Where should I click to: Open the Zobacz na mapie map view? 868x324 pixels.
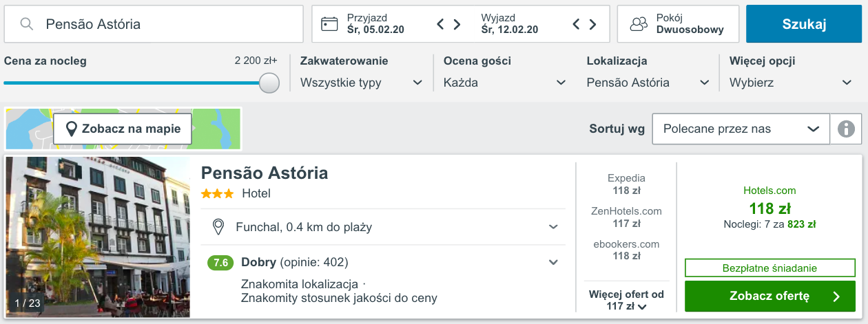pyautogui.click(x=123, y=129)
